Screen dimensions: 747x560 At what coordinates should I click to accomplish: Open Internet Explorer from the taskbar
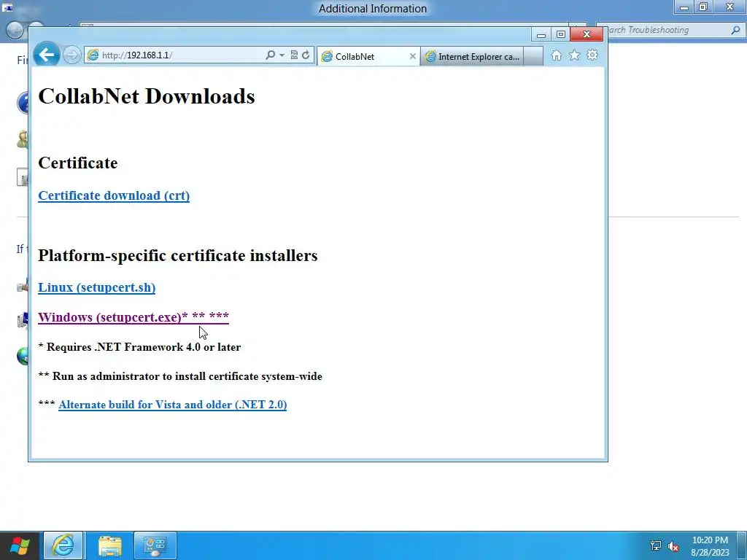(63, 545)
